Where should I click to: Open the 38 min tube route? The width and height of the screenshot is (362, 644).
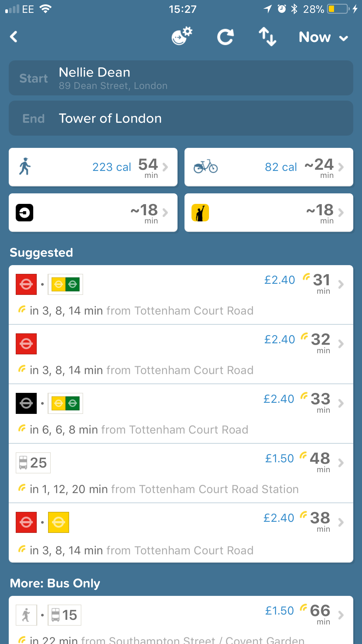tap(181, 533)
